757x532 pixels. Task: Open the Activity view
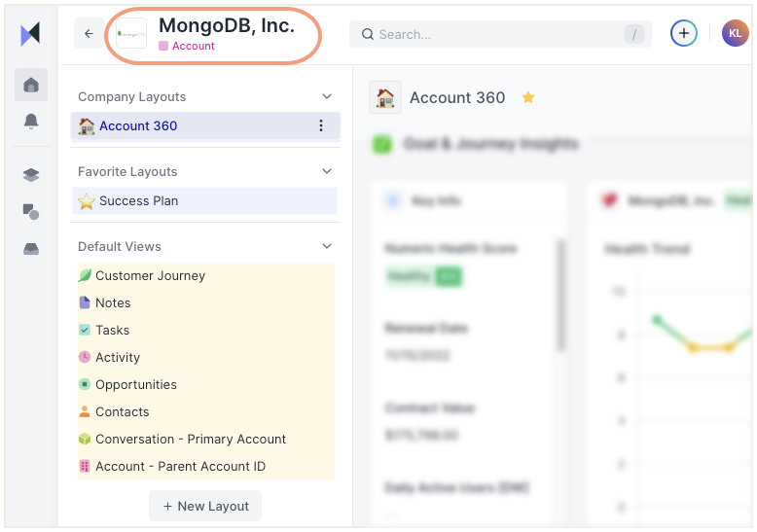click(x=205, y=357)
